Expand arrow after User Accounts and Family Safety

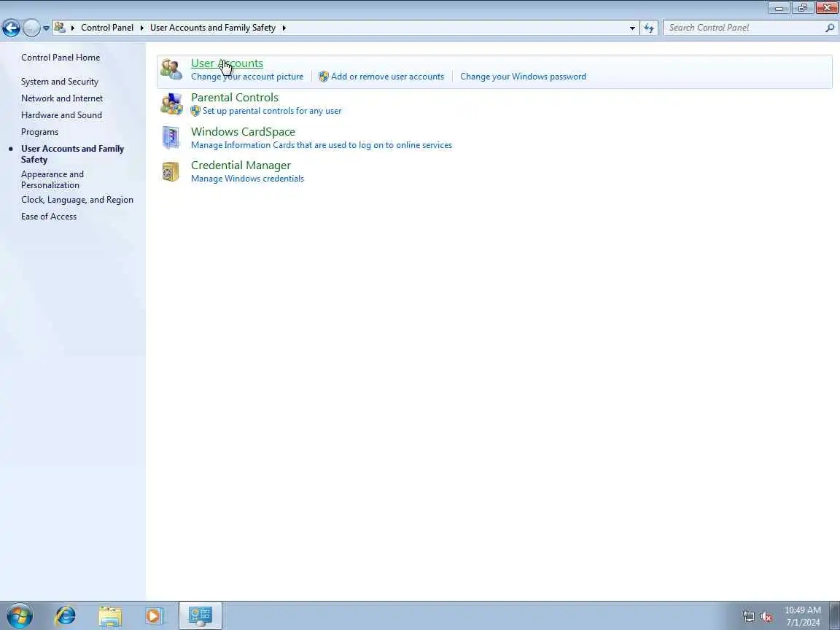click(x=284, y=28)
